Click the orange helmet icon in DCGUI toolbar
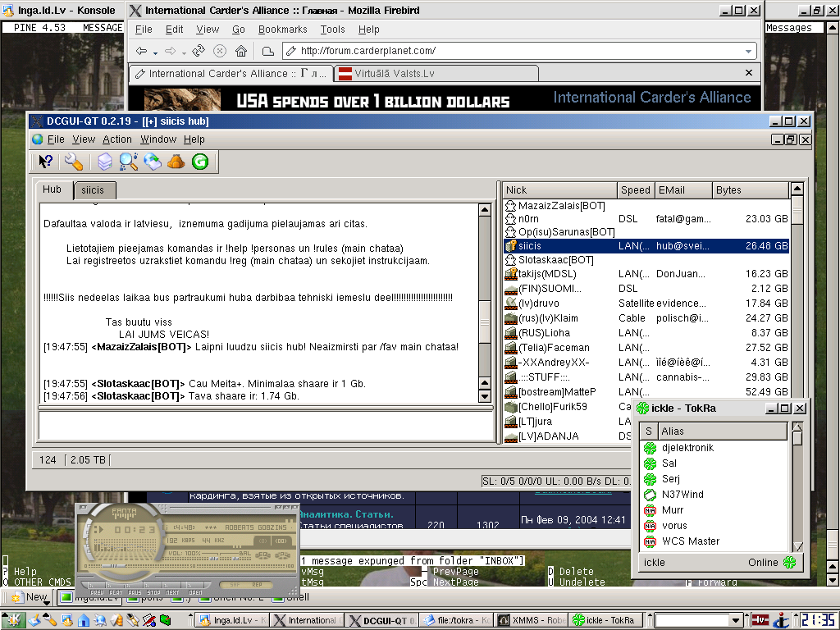840x630 pixels. pos(176,162)
